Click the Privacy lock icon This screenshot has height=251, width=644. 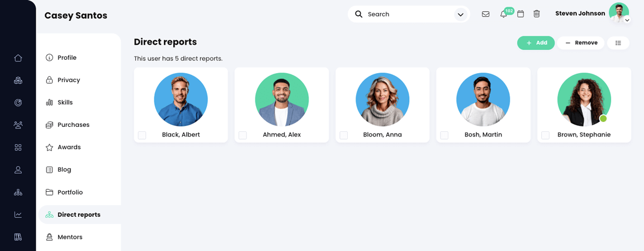tap(49, 80)
